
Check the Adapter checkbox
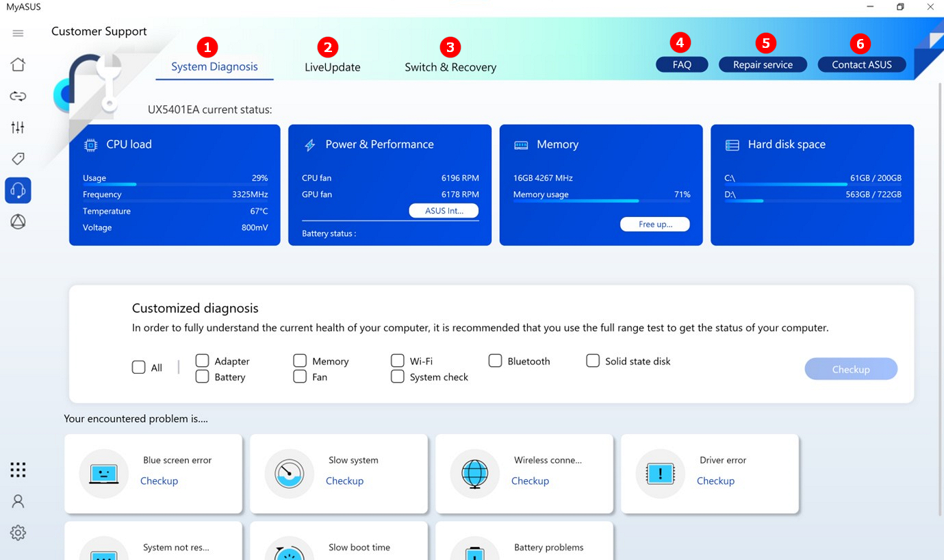tap(202, 361)
